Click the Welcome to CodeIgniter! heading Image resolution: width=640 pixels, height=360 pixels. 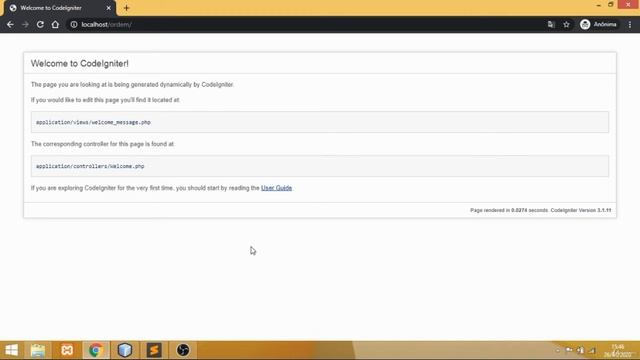click(x=80, y=64)
